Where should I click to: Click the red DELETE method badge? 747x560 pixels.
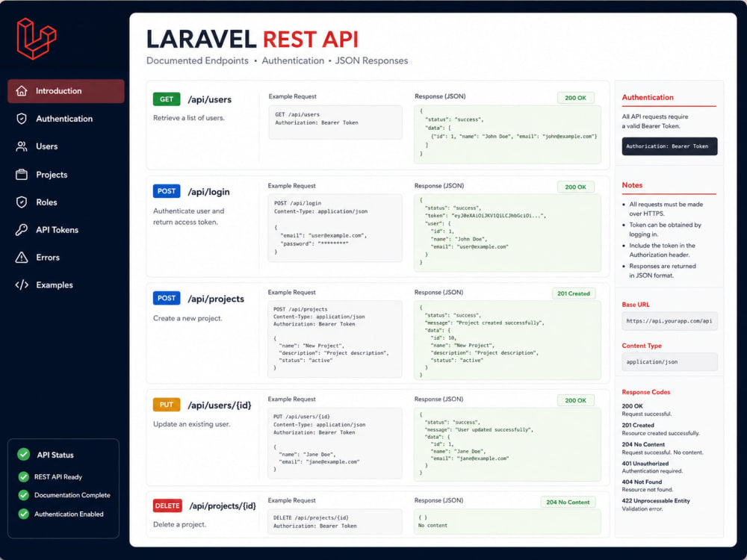click(x=167, y=505)
